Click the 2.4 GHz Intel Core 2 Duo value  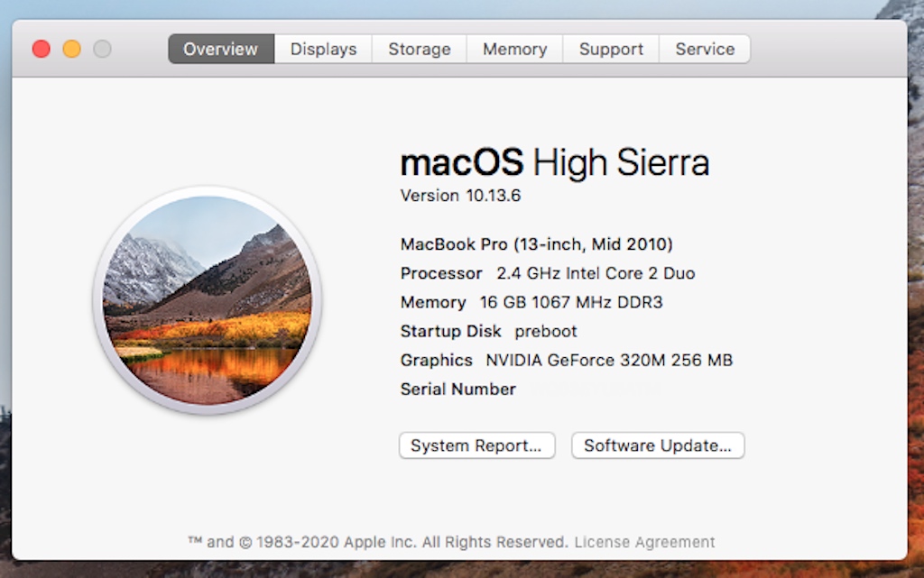596,273
